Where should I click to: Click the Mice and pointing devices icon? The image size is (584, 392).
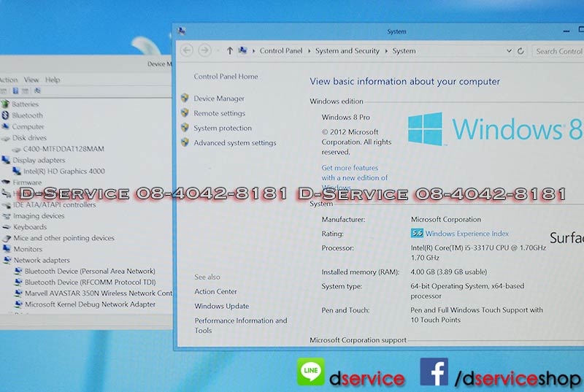[7, 238]
